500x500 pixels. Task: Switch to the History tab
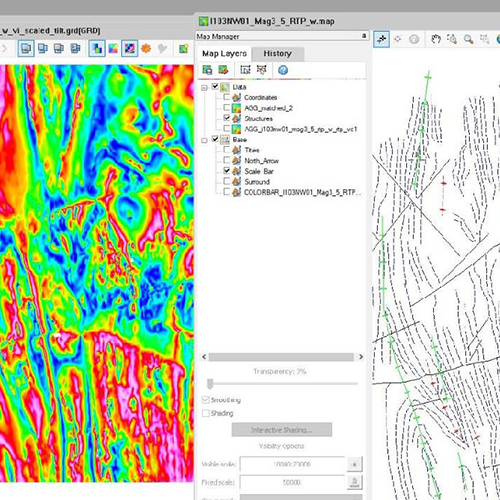[278, 54]
